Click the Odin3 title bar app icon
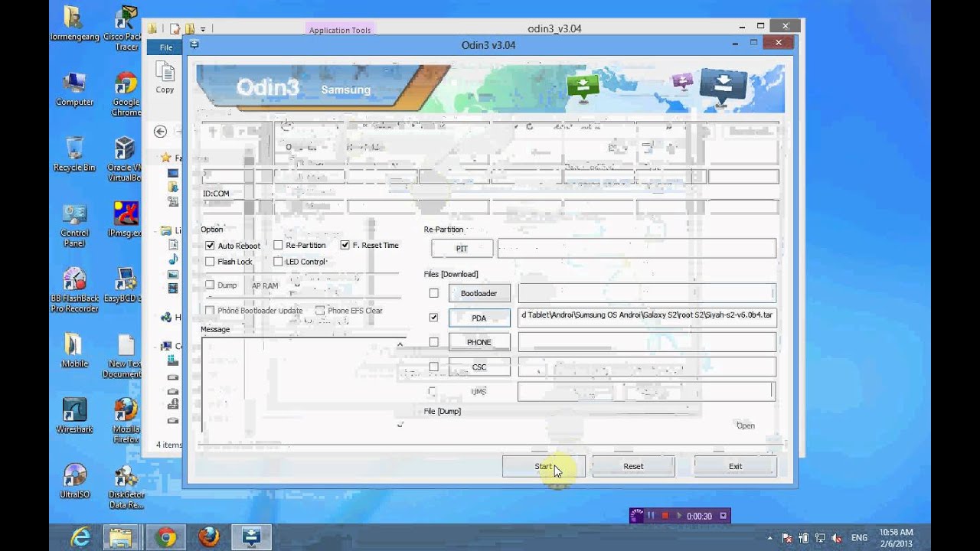The width and height of the screenshot is (980, 551). (194, 44)
